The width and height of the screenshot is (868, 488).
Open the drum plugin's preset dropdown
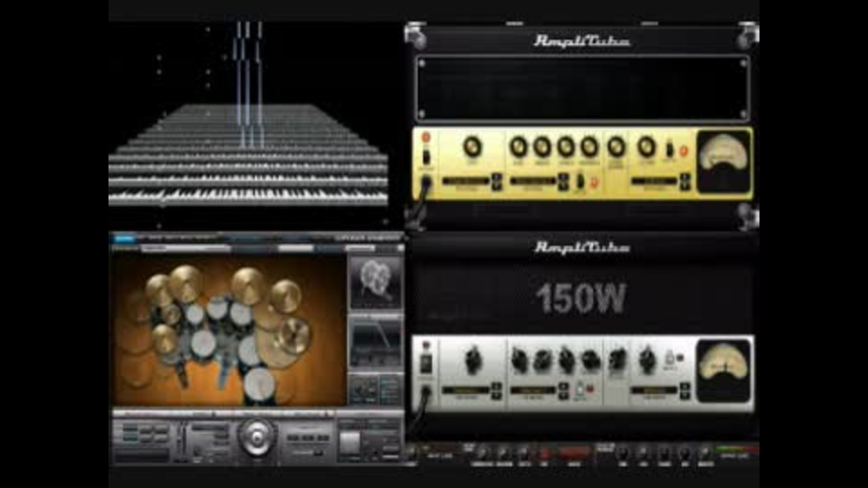pos(186,249)
